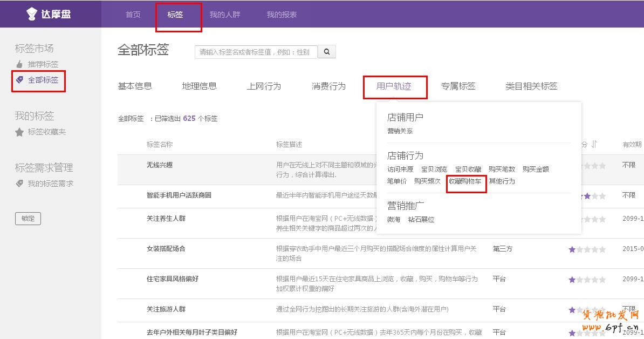Open the 住宅家具风格偏好 tag
Image resolution: width=644 pixels, height=339 pixels.
coord(173,279)
